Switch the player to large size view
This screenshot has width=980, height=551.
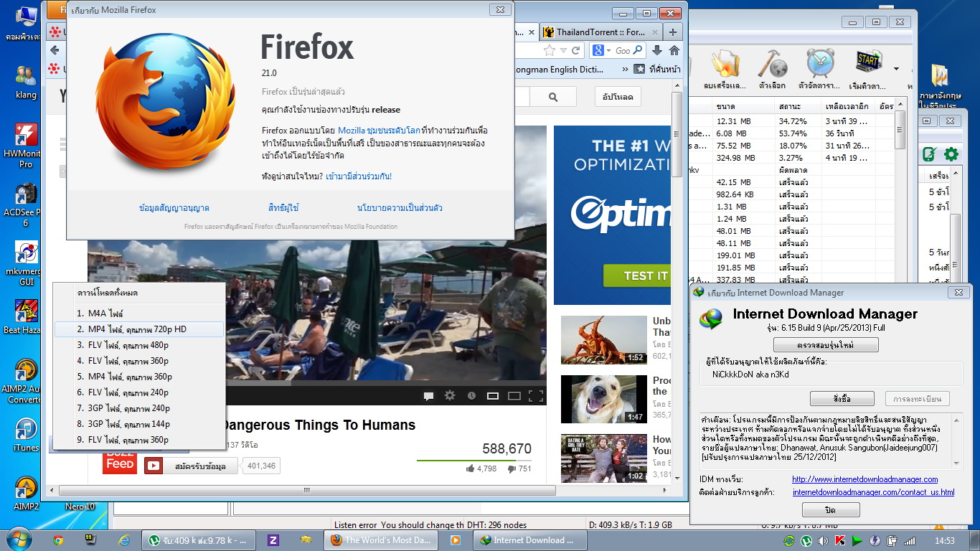[514, 395]
